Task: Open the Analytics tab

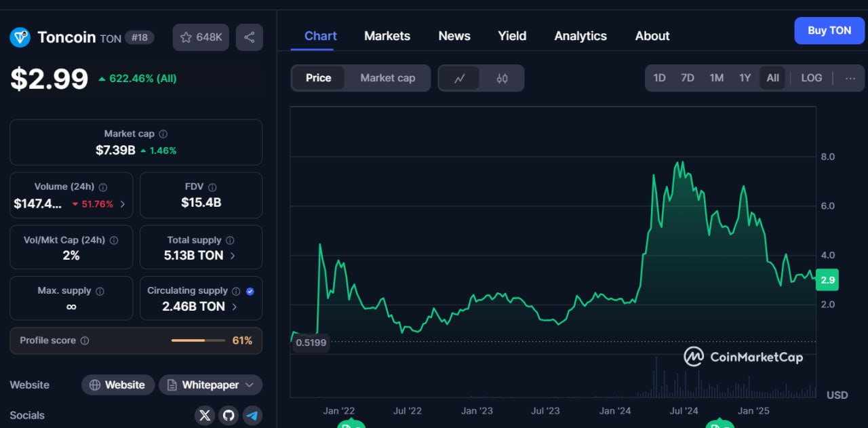Action: 580,36
